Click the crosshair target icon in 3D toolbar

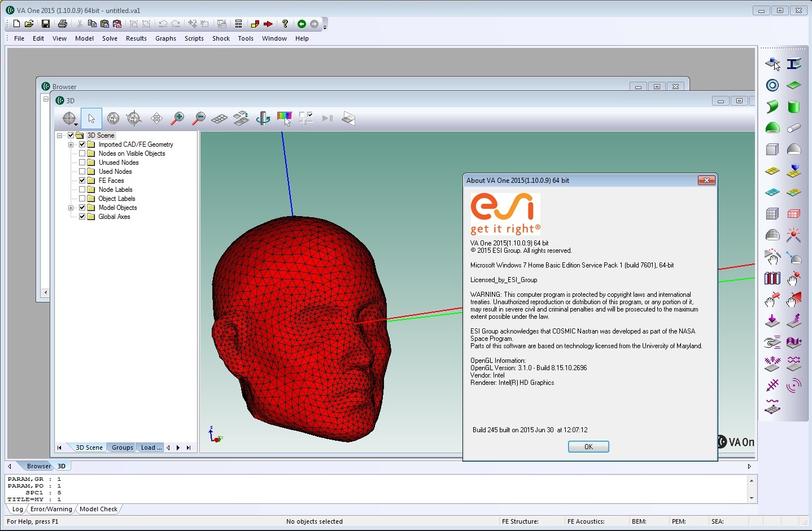(70, 119)
